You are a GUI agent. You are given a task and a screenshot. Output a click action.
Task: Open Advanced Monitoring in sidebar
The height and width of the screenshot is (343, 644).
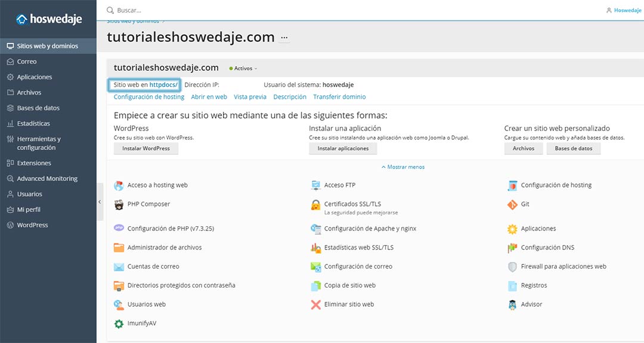48,179
